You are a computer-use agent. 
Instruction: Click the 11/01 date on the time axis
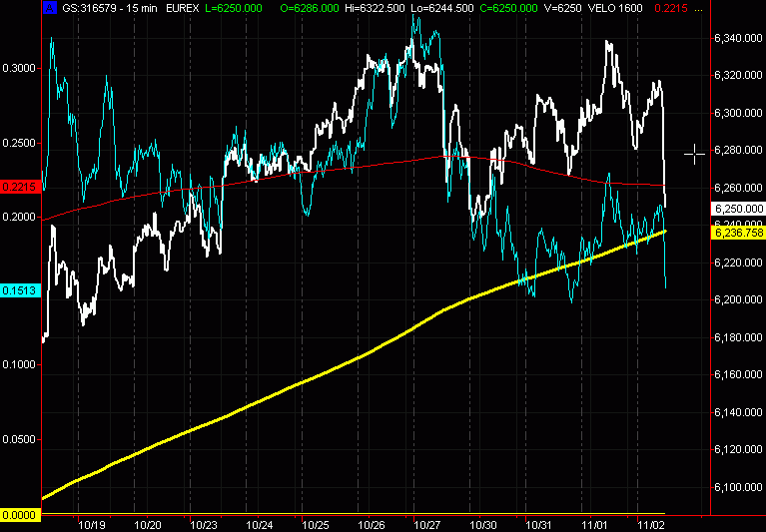(595, 525)
